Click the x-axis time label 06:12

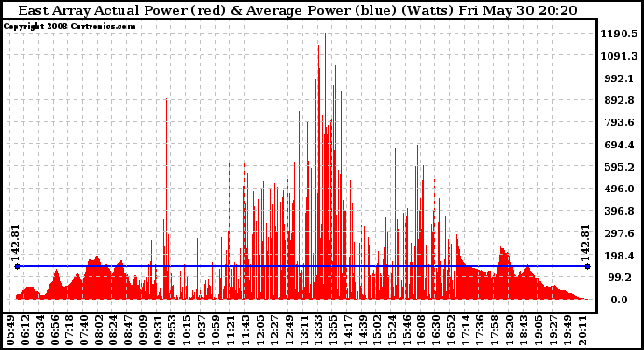pos(25,330)
